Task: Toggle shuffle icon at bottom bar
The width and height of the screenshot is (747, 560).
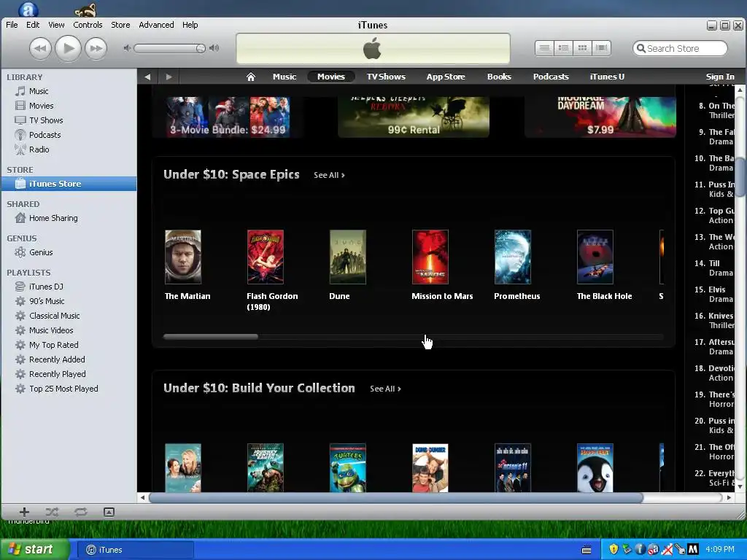Action: pos(52,512)
